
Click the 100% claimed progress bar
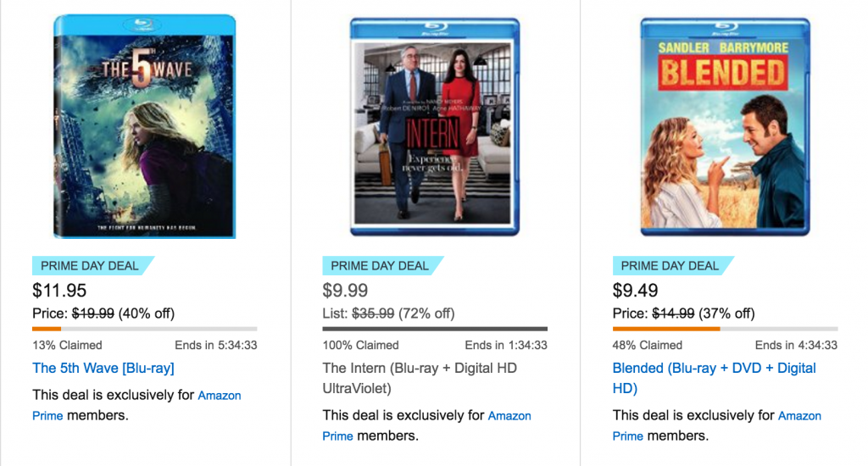coord(435,329)
